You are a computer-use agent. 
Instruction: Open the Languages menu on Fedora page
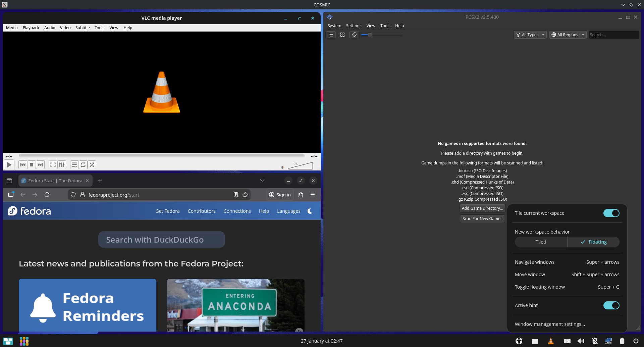tap(289, 211)
